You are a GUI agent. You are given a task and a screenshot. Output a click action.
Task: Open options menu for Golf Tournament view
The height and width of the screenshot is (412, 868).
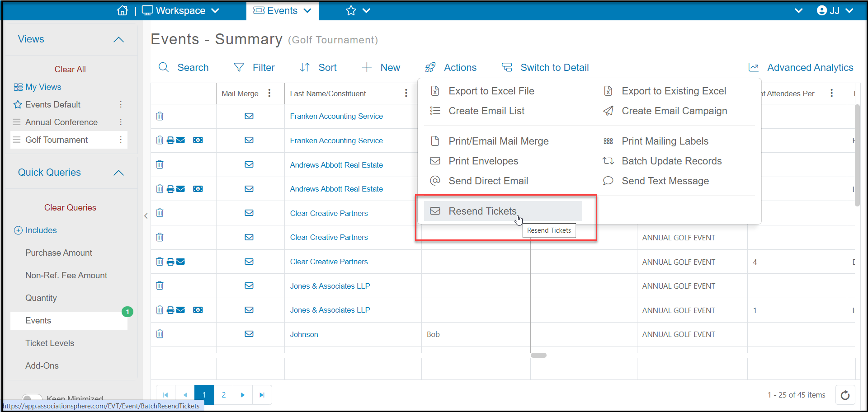[x=121, y=140]
